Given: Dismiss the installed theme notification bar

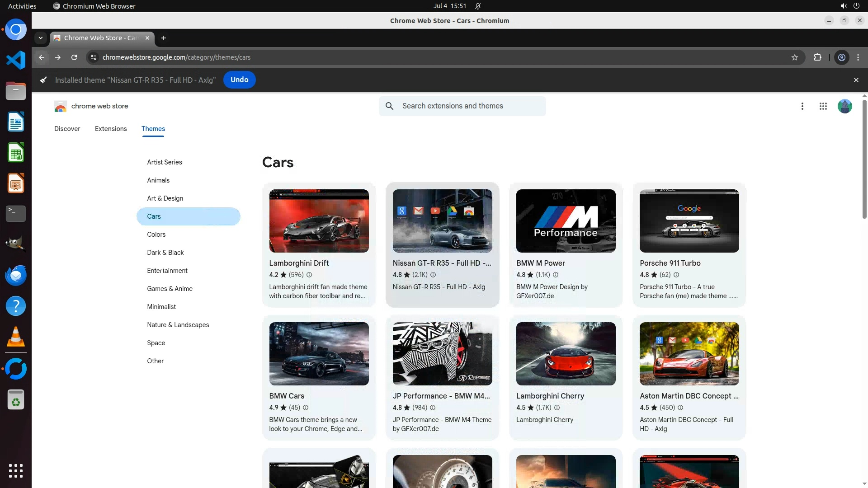Looking at the screenshot, I should coord(856,80).
